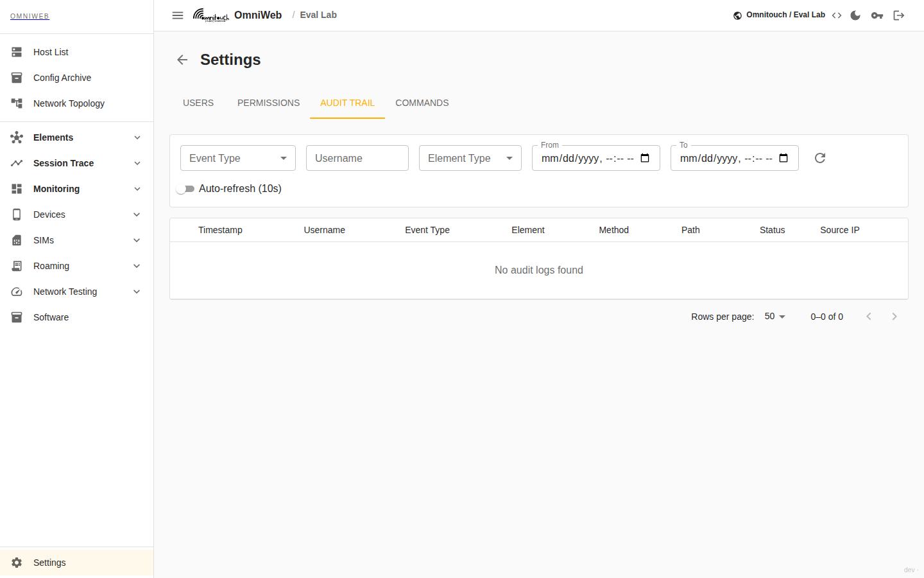Click the To date-time field
This screenshot has height=578, width=924.
(735, 158)
